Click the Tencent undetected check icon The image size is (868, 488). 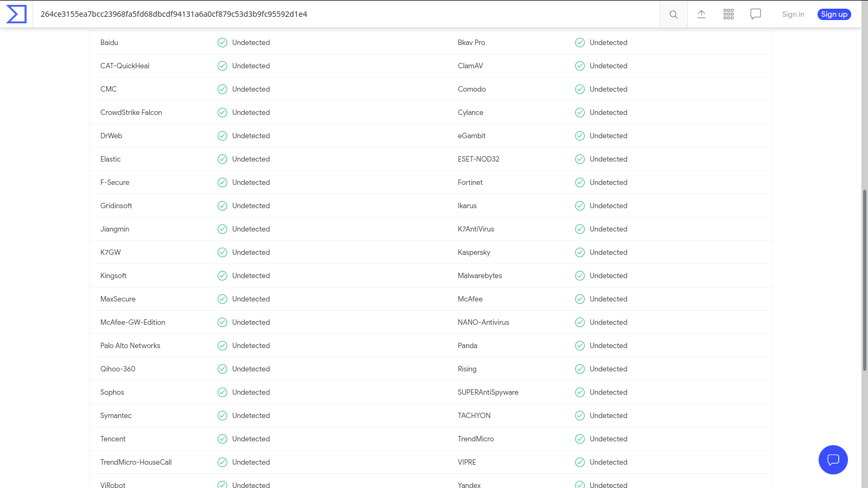coord(222,439)
